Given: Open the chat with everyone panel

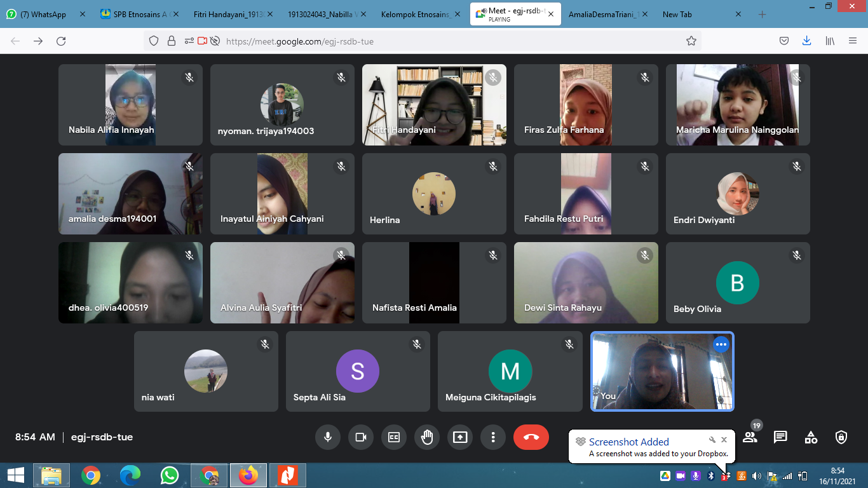Looking at the screenshot, I should [x=780, y=437].
